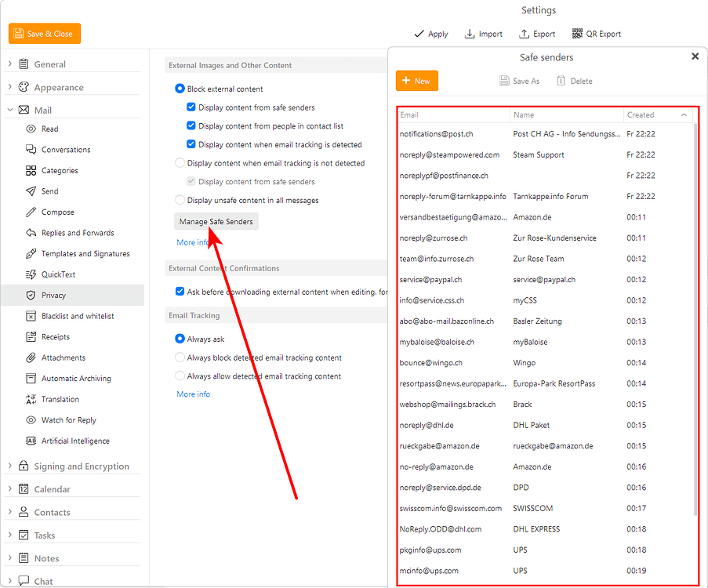Open Categories grid icon
This screenshot has height=588, width=708.
[x=31, y=170]
